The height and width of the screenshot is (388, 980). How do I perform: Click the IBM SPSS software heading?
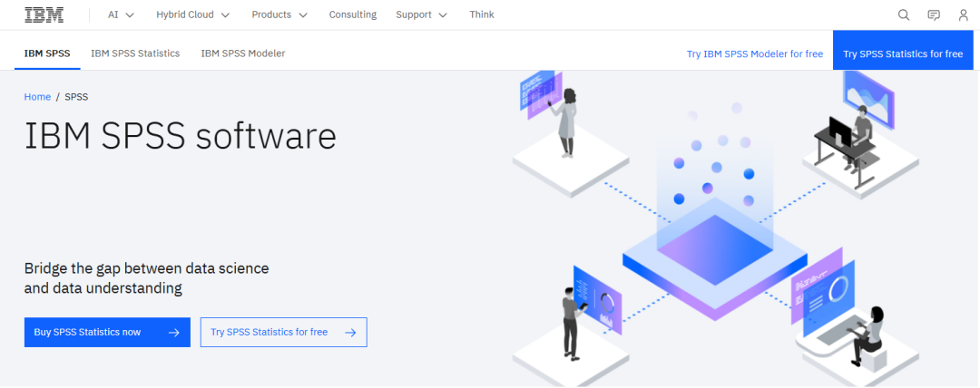(180, 136)
